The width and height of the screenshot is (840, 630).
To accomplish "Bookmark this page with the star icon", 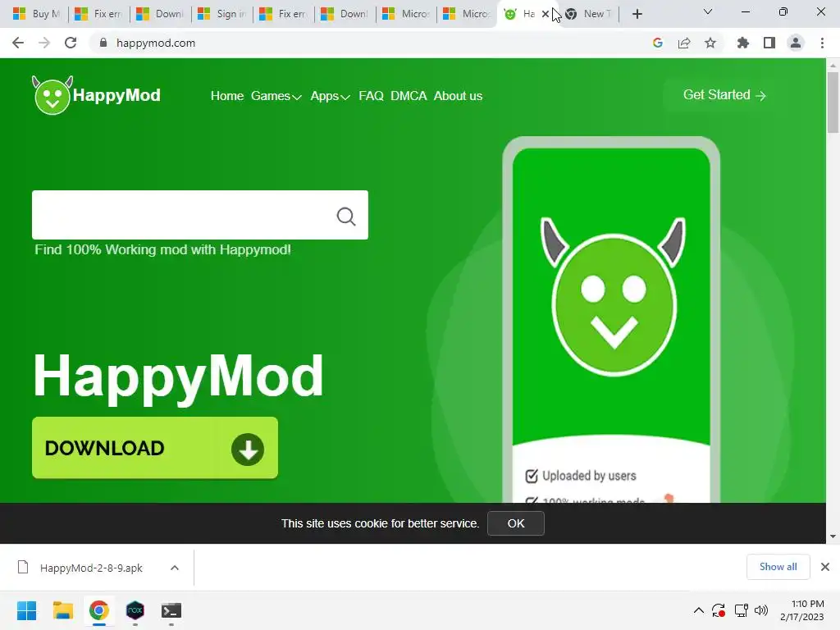I will 710,43.
